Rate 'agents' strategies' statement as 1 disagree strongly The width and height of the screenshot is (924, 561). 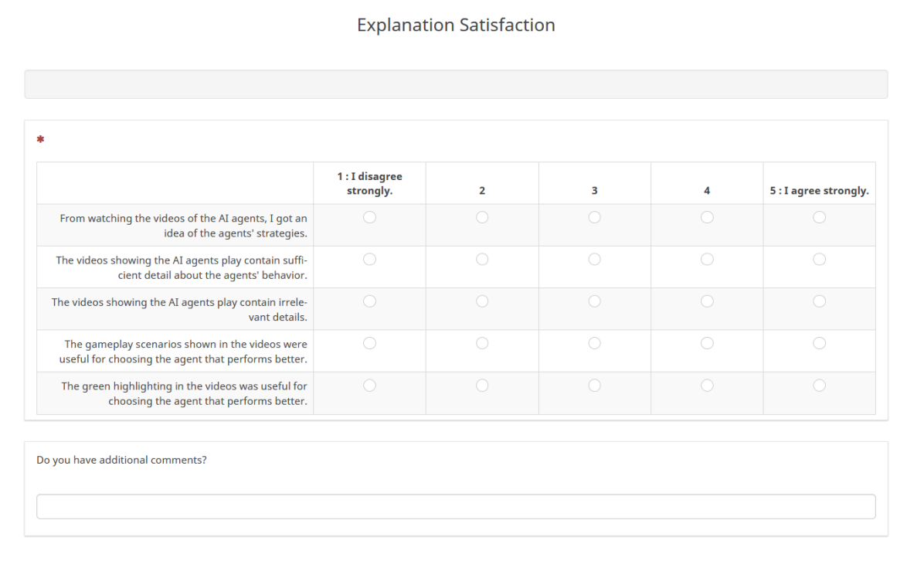(369, 218)
